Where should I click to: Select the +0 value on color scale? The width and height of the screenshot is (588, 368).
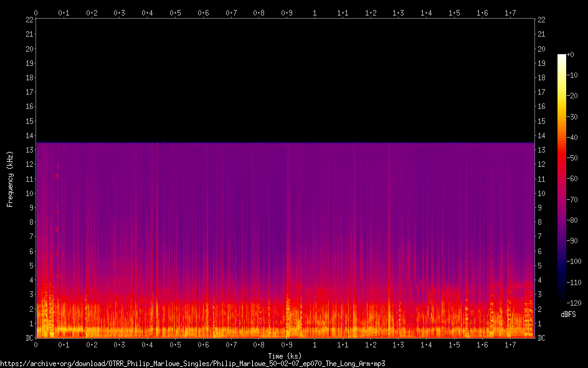[x=571, y=55]
